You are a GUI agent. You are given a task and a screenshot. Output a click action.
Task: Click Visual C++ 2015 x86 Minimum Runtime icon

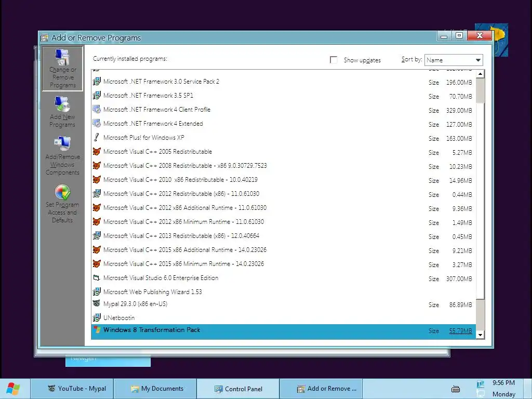97,263
